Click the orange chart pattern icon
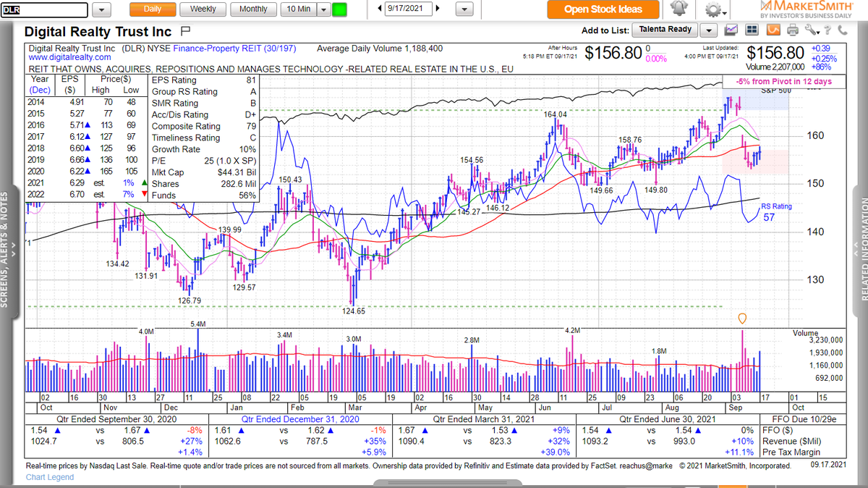 pos(772,30)
